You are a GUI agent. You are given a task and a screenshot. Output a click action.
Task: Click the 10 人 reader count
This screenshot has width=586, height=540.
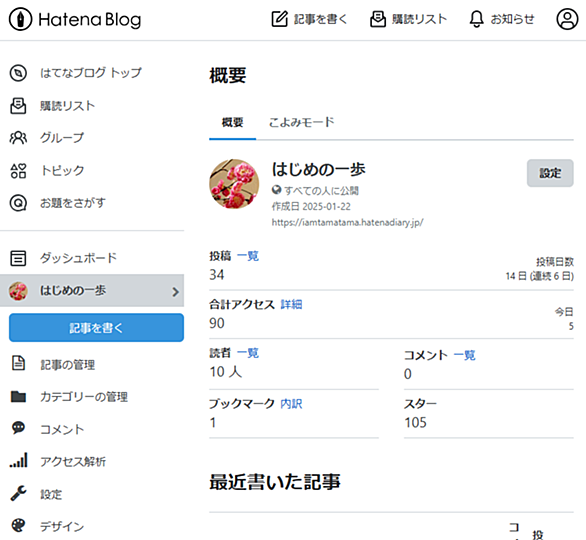226,372
